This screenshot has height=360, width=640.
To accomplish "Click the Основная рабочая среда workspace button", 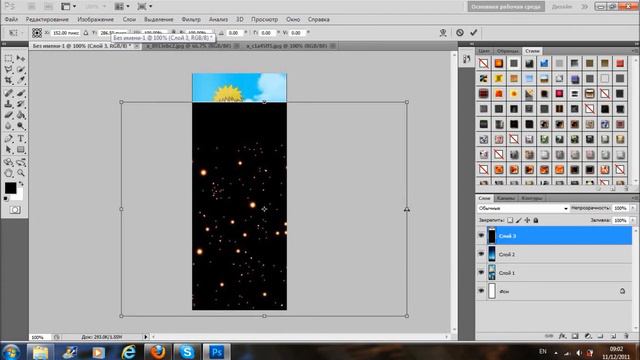I will 506,7.
